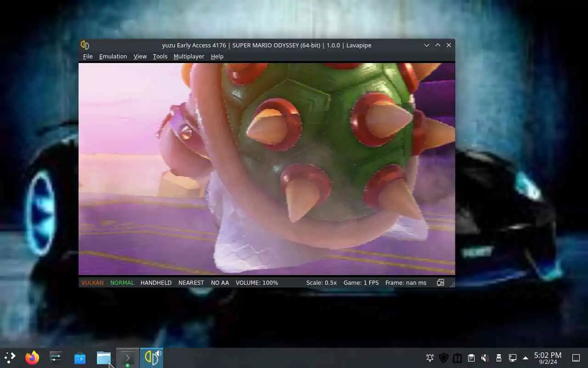
Task: Switch the HANDHELD dock mode toggle
Action: pos(156,283)
